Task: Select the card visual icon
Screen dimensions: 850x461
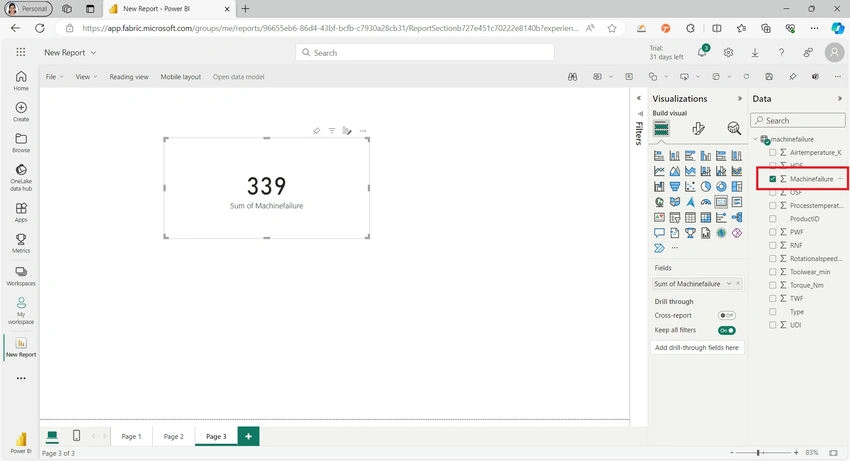Action: coord(721,202)
